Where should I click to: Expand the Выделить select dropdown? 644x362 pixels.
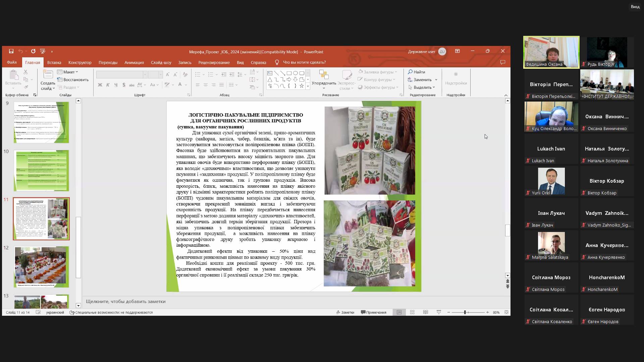pyautogui.click(x=422, y=87)
